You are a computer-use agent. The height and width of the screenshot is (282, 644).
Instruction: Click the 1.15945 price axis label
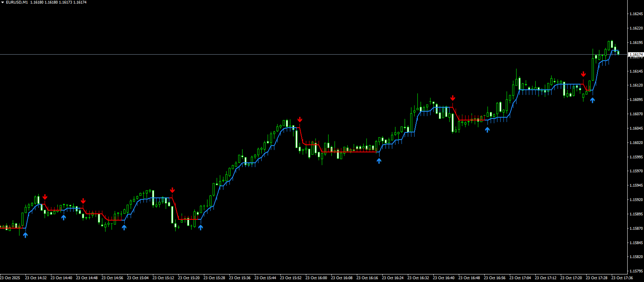coord(636,185)
